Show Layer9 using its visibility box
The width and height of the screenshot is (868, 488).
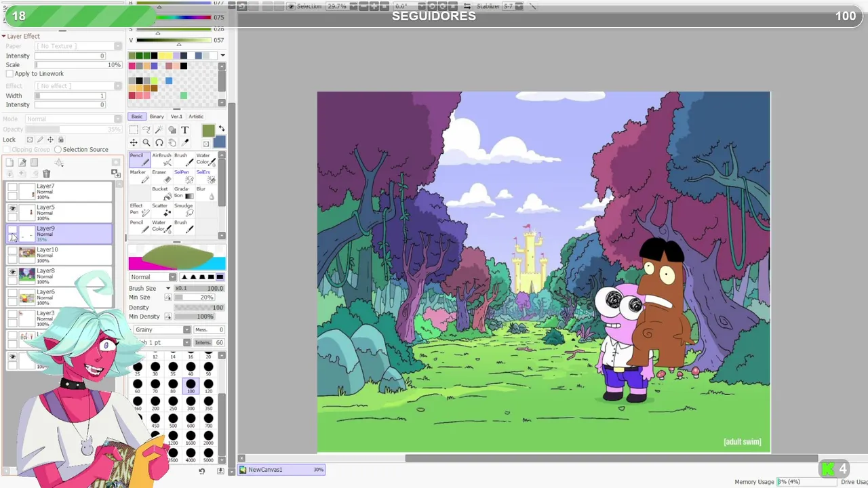[x=12, y=230]
